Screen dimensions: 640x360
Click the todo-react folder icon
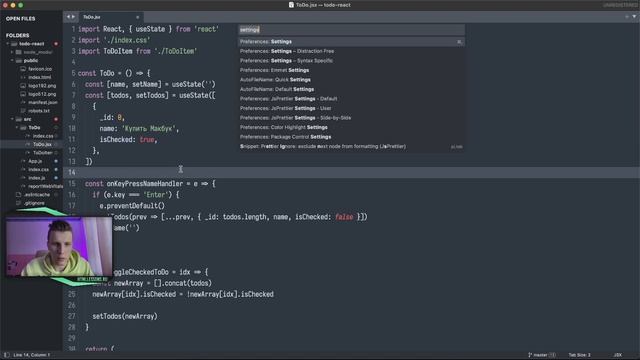pos(14,44)
